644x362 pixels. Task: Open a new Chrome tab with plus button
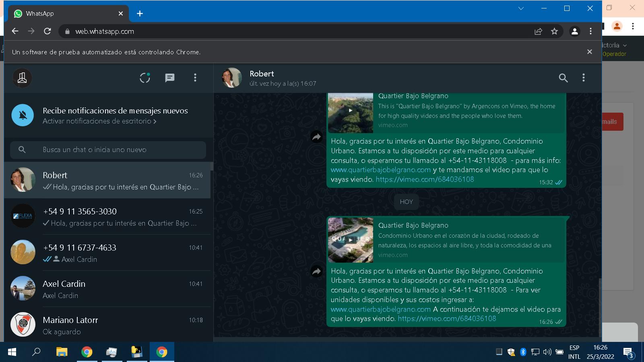[x=140, y=14]
